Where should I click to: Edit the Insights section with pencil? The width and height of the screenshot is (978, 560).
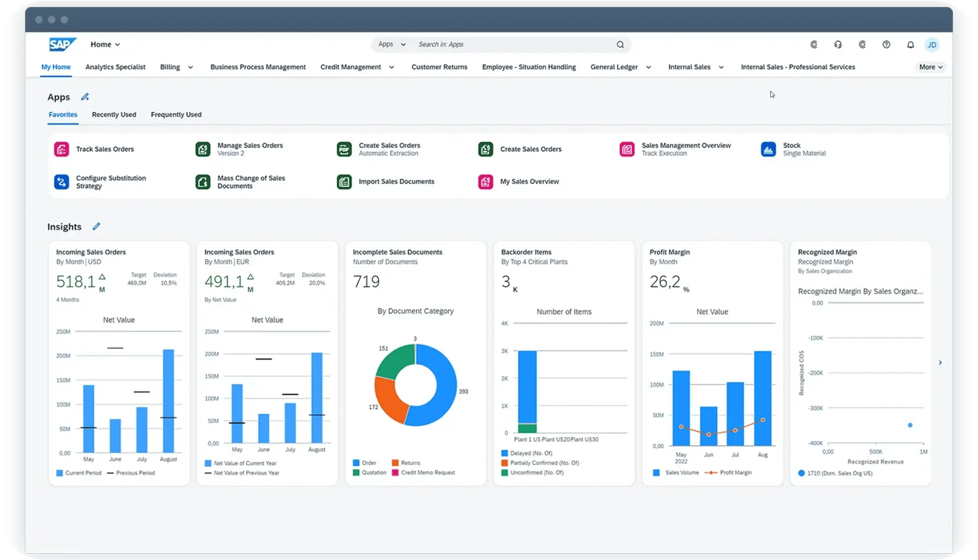click(x=97, y=227)
